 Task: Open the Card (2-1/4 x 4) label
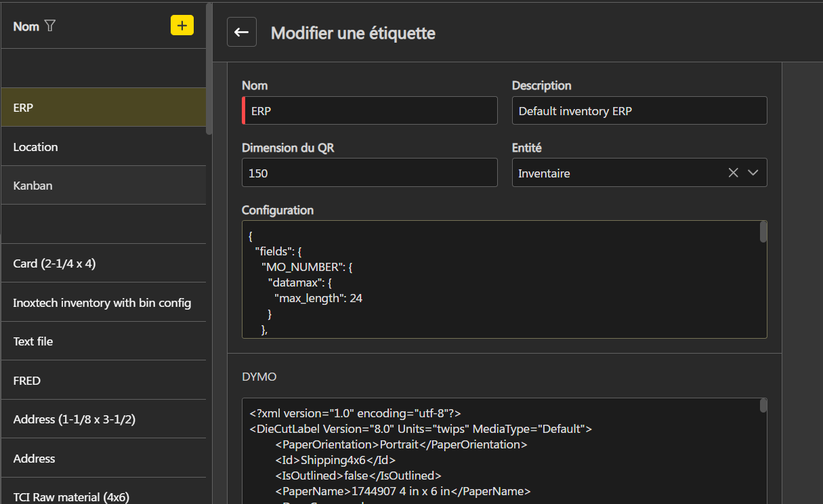coord(103,264)
